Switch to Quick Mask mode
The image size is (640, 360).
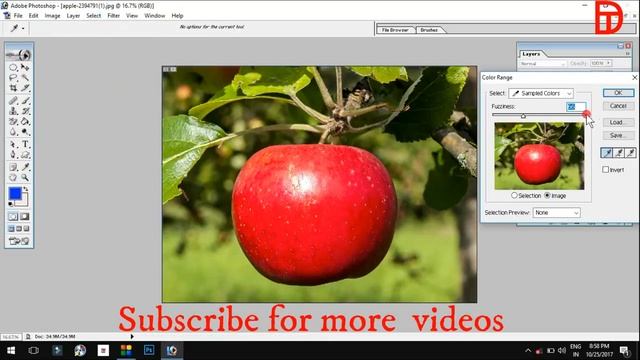pos(24,216)
